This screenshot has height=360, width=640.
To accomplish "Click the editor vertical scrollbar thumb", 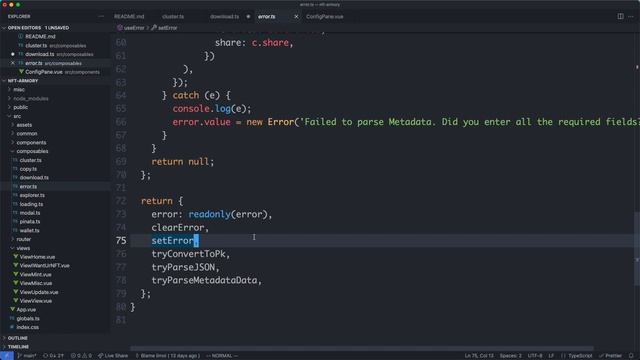I will click(x=637, y=249).
